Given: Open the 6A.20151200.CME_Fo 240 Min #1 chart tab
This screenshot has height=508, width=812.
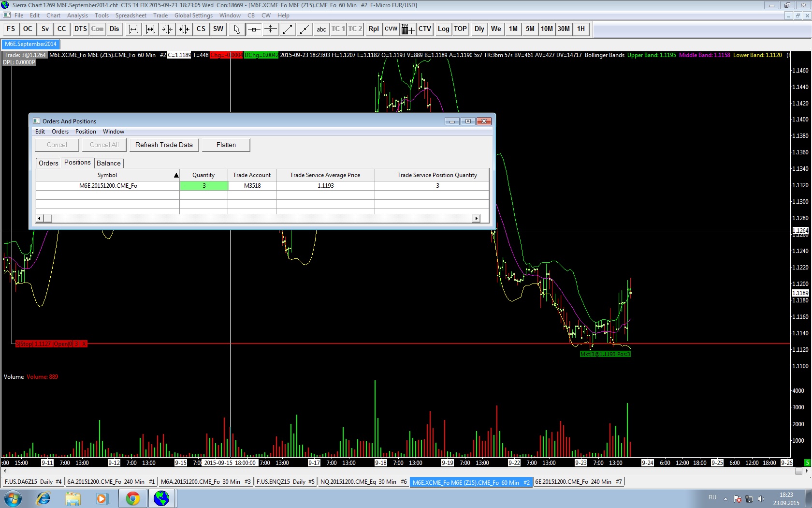Looking at the screenshot, I should click(111, 482).
